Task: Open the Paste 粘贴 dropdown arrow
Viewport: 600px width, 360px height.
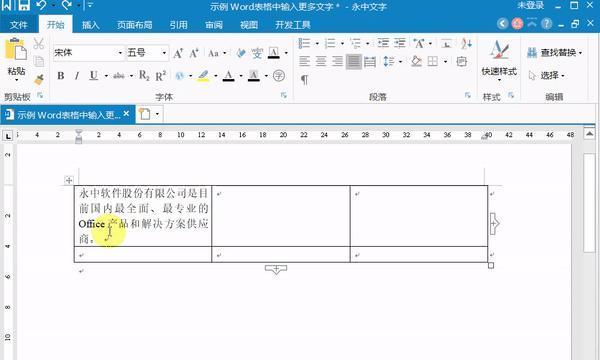Action: (16, 80)
